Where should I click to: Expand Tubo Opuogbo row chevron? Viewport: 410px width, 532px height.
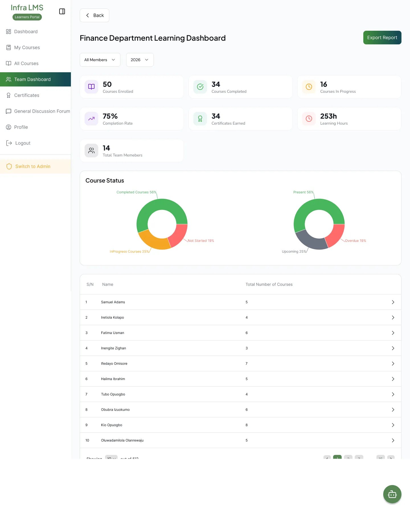pyautogui.click(x=393, y=394)
